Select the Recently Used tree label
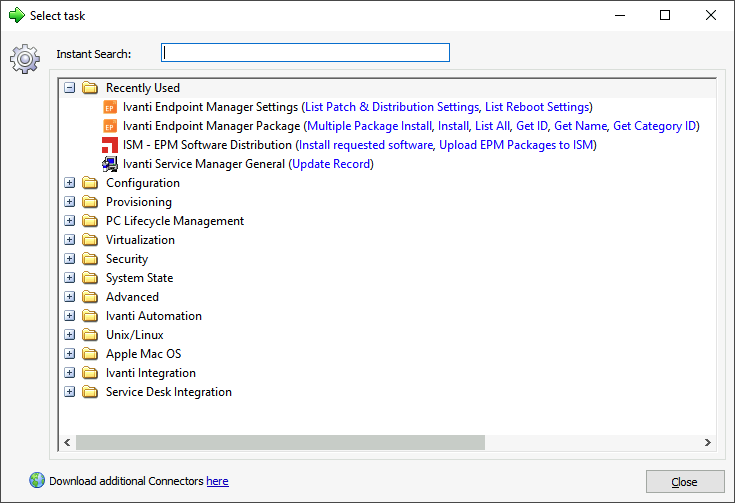The image size is (735, 504). [143, 88]
